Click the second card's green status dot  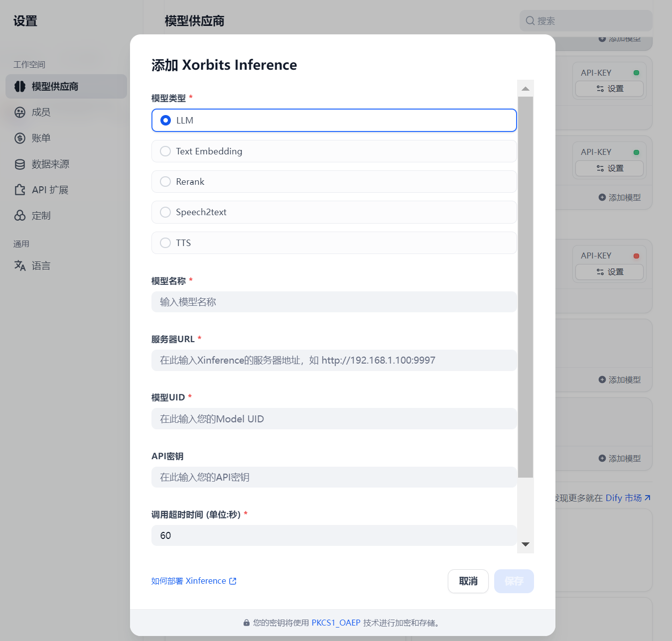click(636, 152)
